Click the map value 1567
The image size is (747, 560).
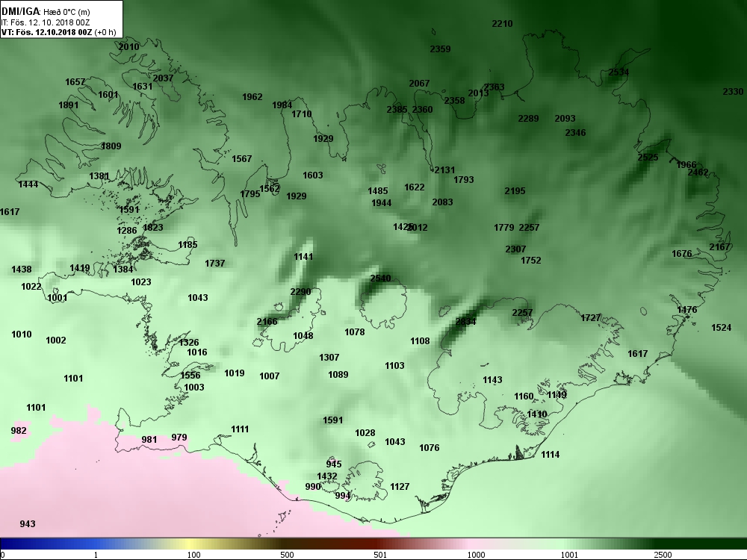[x=241, y=158]
